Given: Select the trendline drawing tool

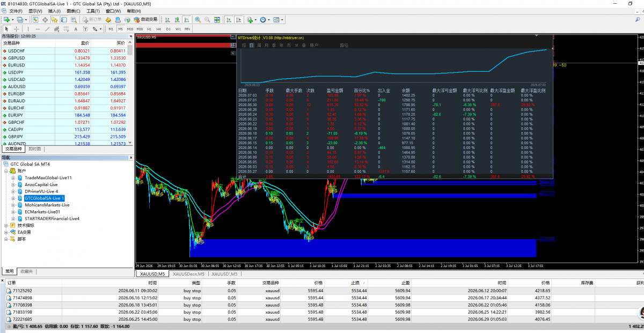Looking at the screenshot, I should pos(47,29).
